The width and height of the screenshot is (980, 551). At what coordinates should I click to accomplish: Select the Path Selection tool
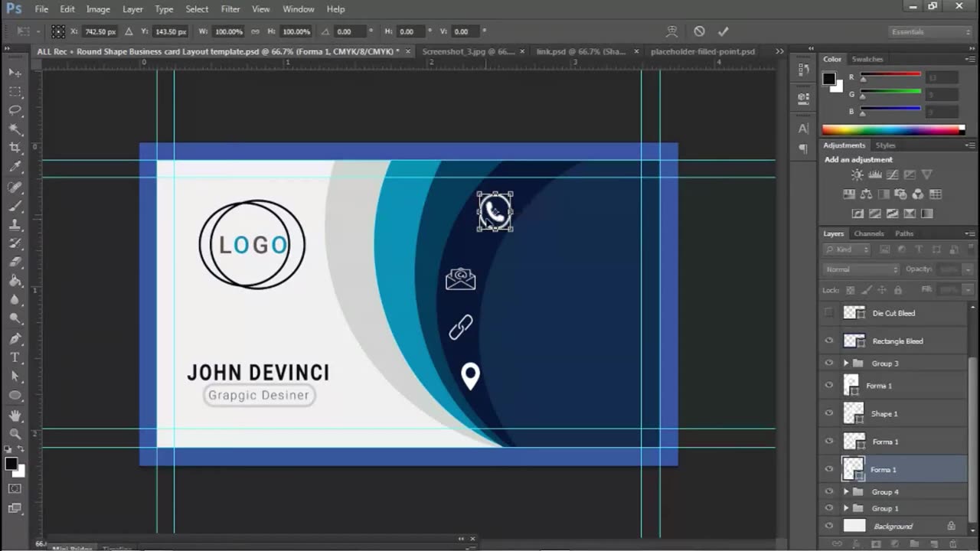15,377
